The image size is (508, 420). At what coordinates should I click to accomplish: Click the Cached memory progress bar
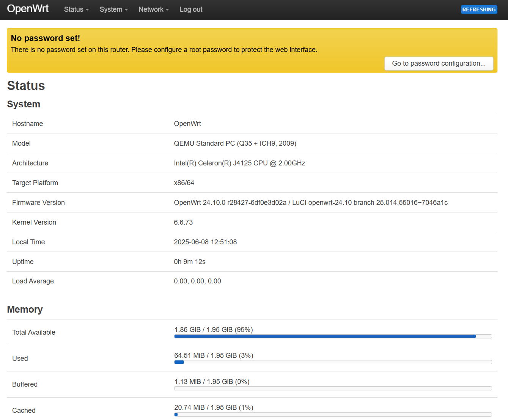point(333,415)
